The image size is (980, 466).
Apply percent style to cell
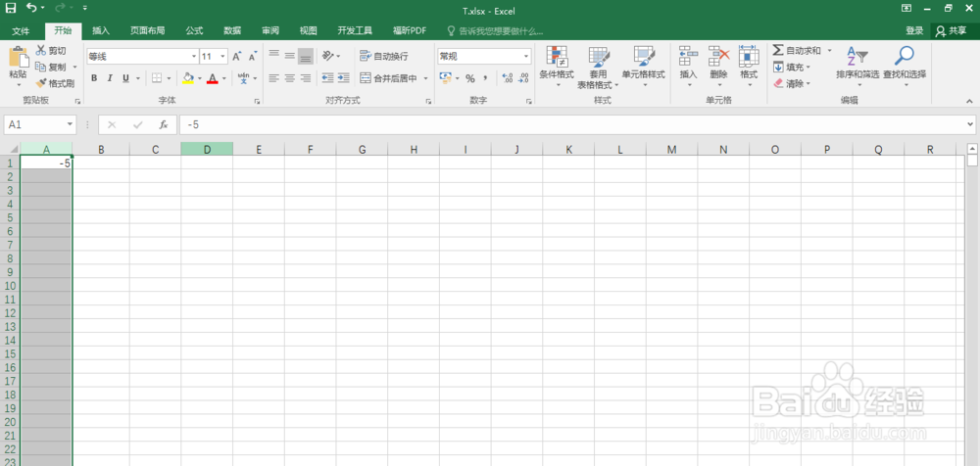tap(470, 78)
